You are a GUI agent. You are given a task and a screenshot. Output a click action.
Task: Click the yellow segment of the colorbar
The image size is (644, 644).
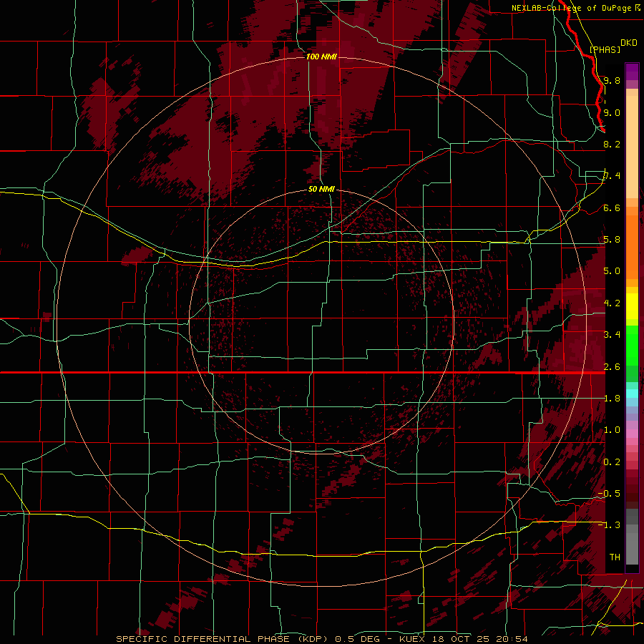[x=632, y=306]
